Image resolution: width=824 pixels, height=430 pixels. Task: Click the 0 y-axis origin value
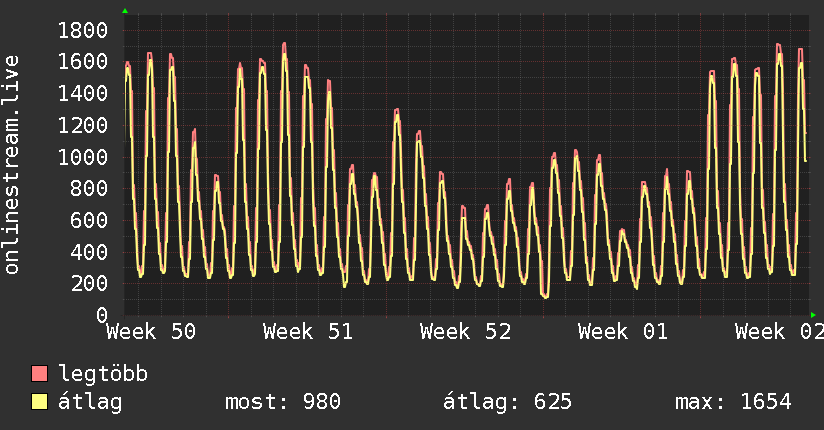click(x=102, y=315)
